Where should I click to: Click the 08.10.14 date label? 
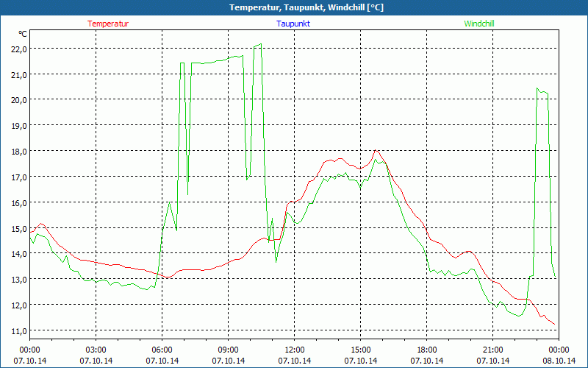(x=559, y=361)
